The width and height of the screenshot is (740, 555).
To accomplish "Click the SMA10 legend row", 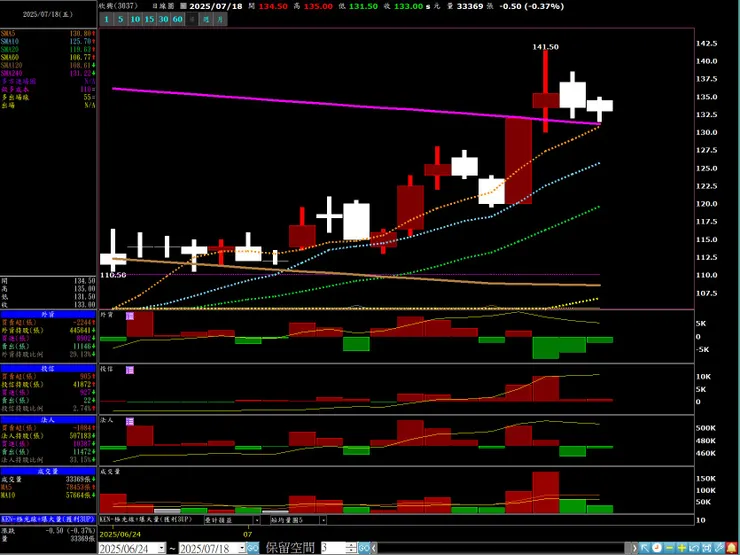I will tap(48, 42).
